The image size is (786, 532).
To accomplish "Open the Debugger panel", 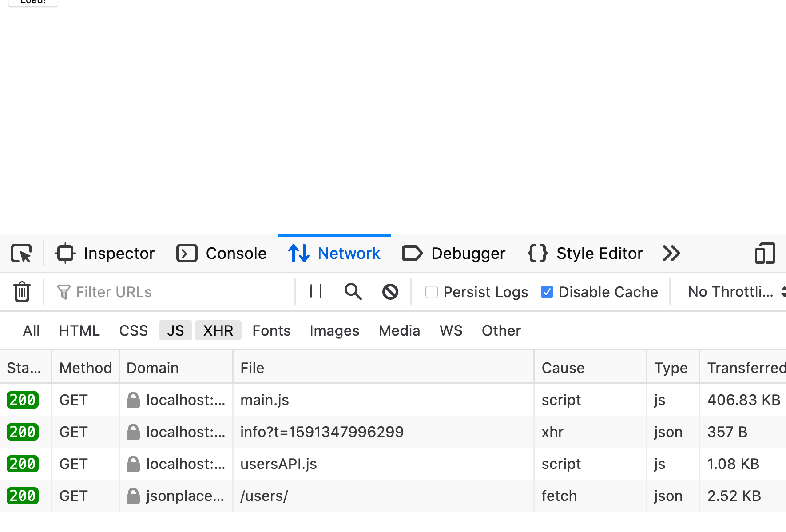I will 454,254.
